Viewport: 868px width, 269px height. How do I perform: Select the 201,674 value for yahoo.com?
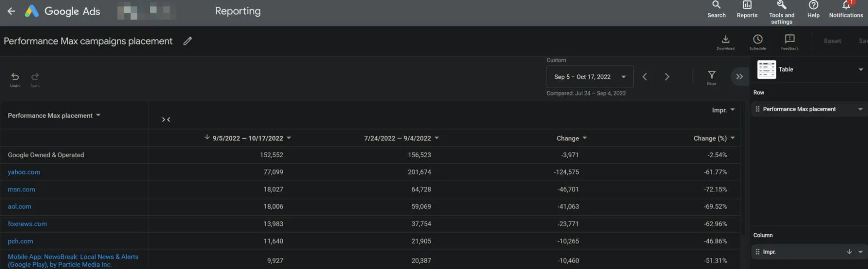point(419,172)
